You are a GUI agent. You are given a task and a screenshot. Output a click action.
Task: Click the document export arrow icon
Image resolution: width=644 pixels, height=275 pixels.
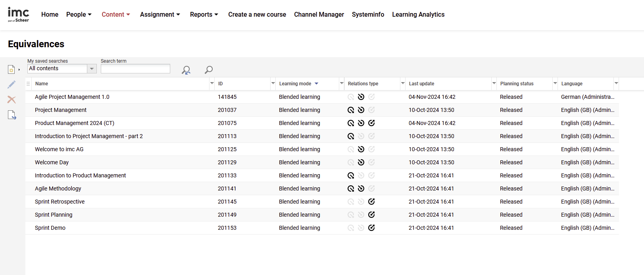[12, 115]
